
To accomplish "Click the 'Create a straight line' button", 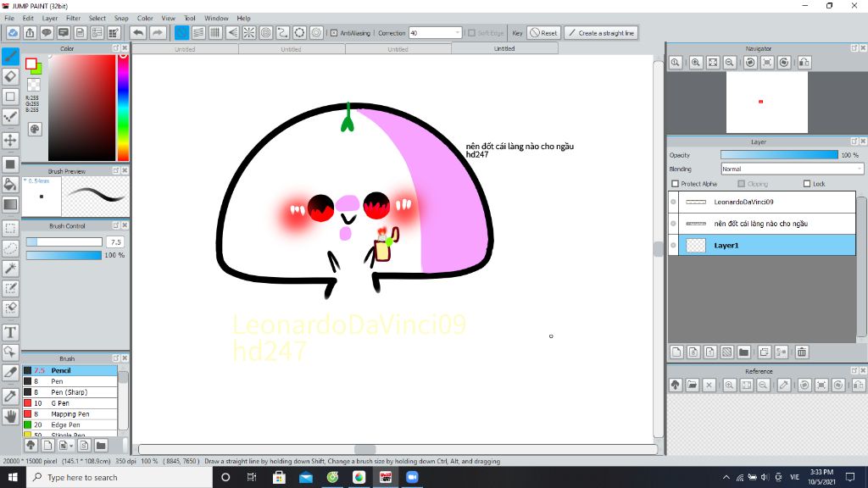I will click(x=601, y=33).
